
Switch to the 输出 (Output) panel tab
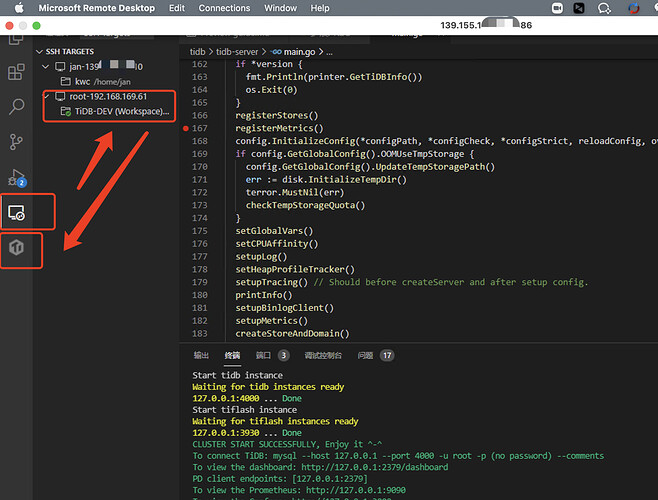tap(201, 356)
